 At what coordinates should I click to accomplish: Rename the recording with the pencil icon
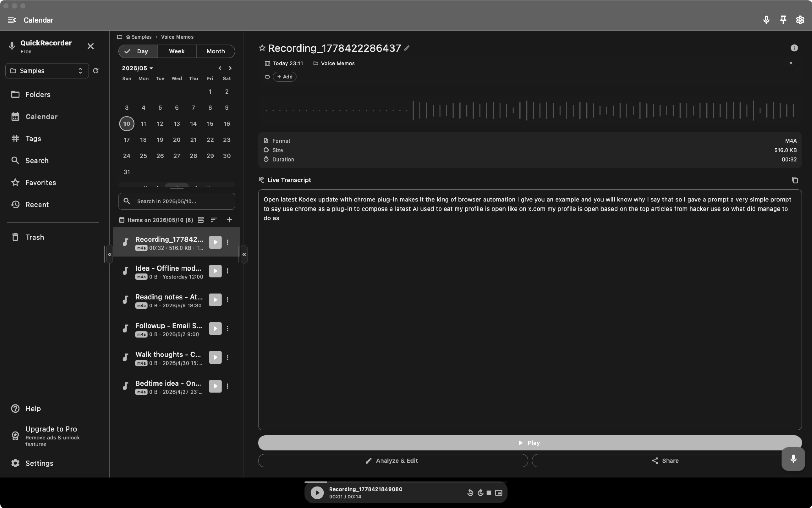point(407,48)
